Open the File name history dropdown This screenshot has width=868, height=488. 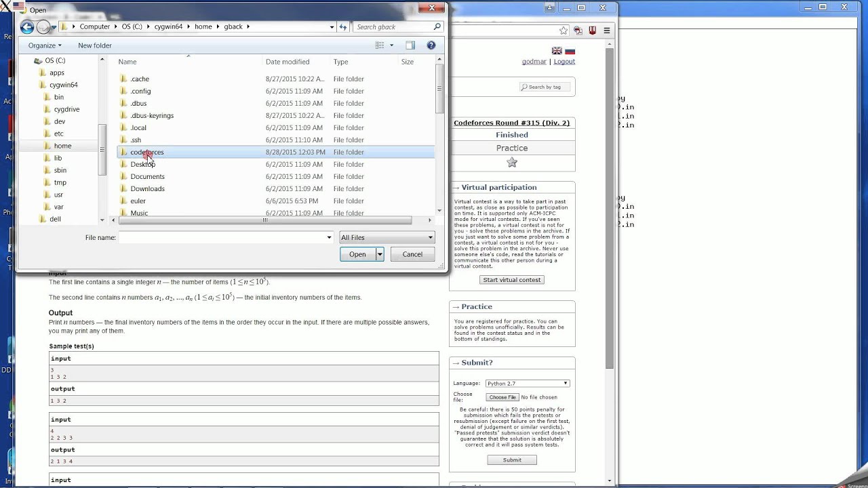click(330, 237)
